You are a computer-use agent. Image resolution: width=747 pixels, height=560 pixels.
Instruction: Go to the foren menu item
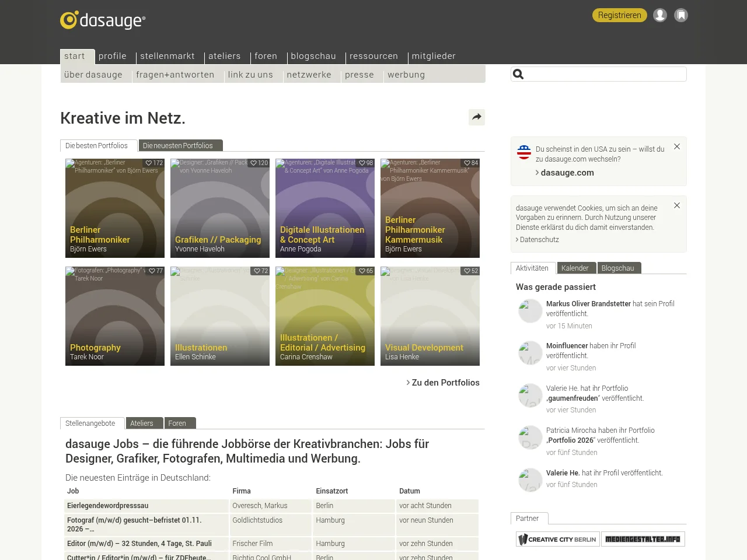coord(266,56)
